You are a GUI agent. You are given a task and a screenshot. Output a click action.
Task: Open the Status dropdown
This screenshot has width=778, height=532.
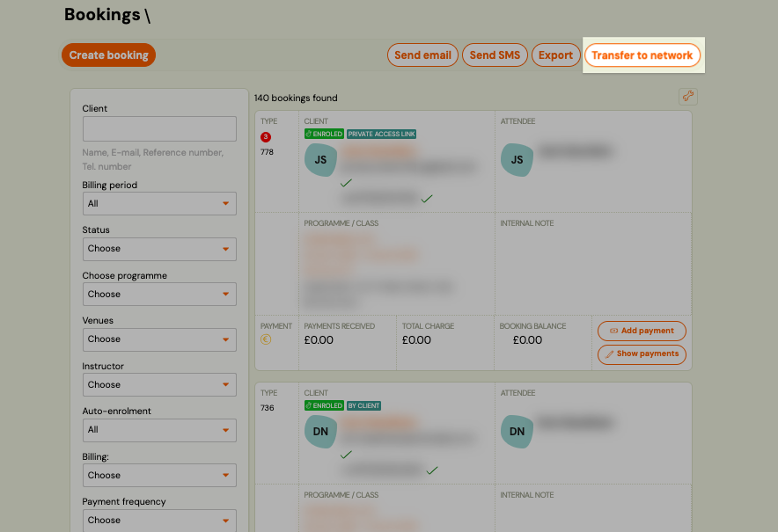point(158,249)
